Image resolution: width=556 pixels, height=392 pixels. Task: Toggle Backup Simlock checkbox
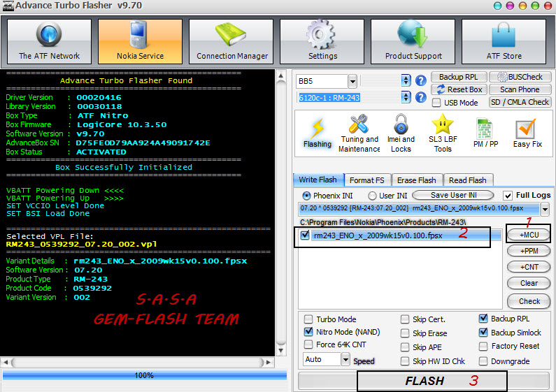[483, 332]
